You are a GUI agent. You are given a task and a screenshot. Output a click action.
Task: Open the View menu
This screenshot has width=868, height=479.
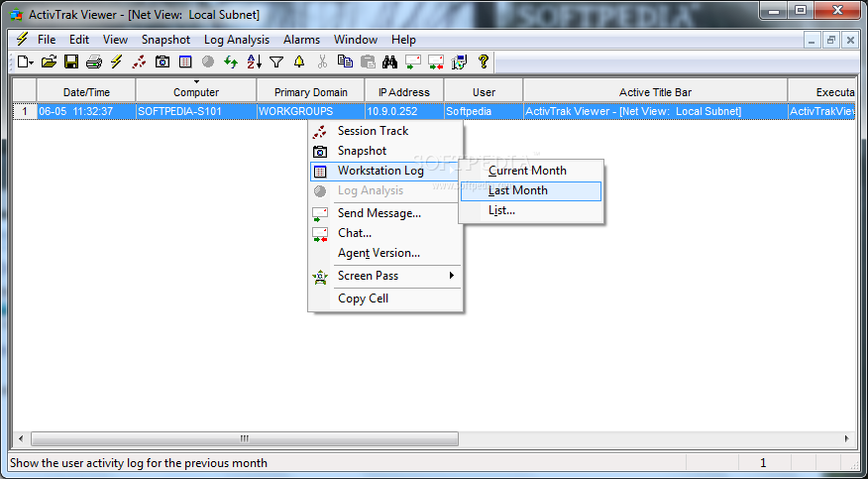coord(115,40)
